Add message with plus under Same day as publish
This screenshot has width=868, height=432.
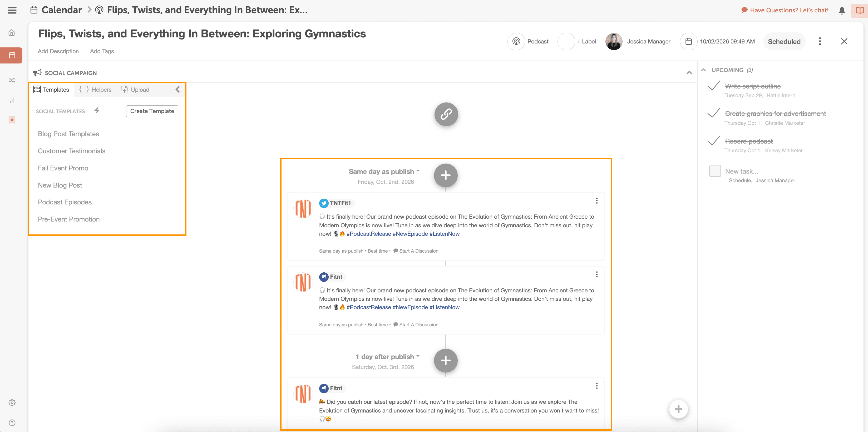(x=446, y=175)
